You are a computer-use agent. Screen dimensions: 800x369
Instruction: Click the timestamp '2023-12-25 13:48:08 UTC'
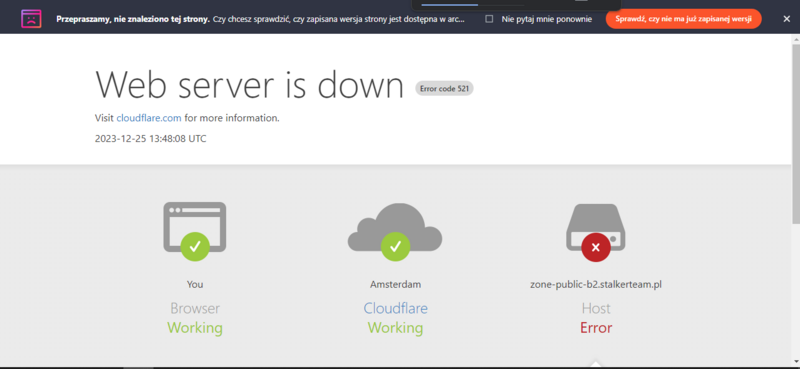coord(151,138)
